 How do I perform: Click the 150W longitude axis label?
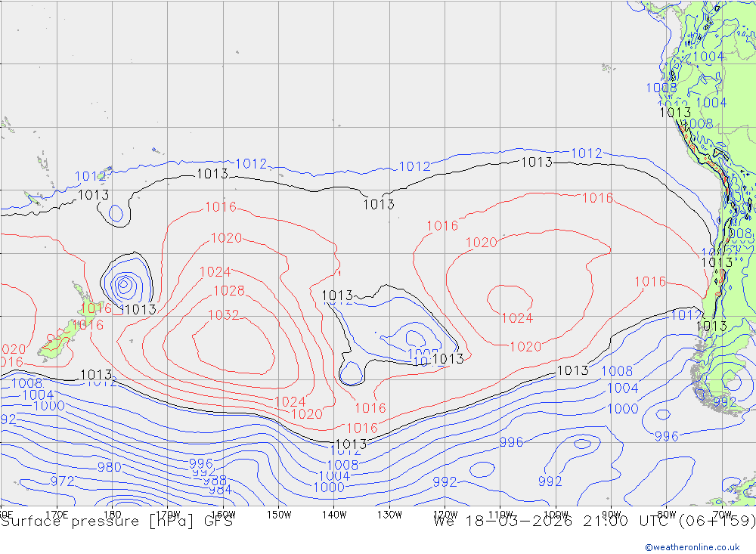click(279, 515)
